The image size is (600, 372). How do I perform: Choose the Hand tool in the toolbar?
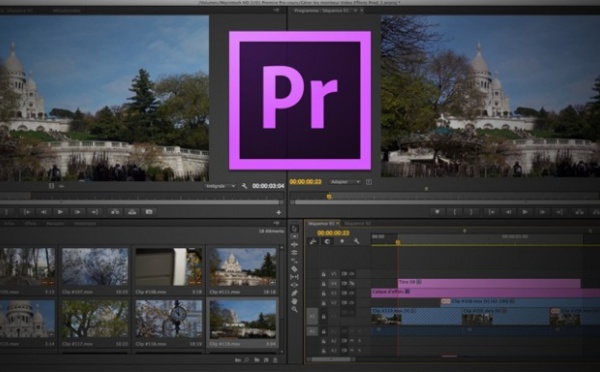coord(294,301)
